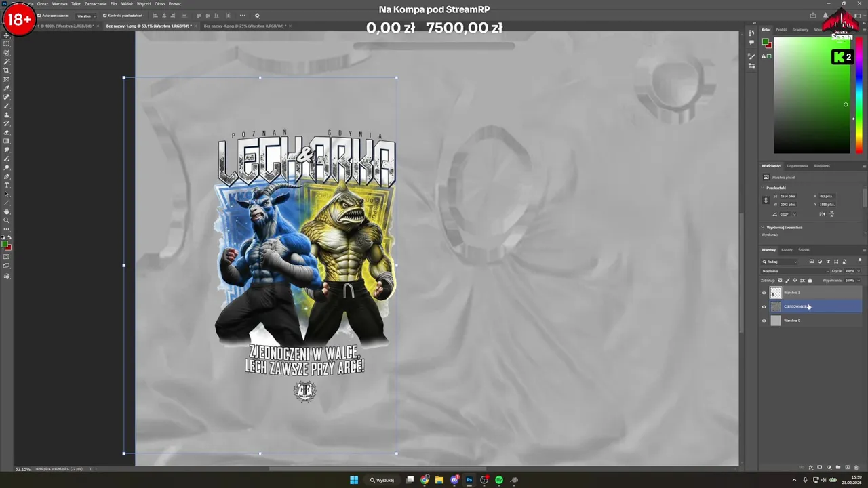This screenshot has width=868, height=488.
Task: Open the Filtr menu
Action: (x=114, y=4)
